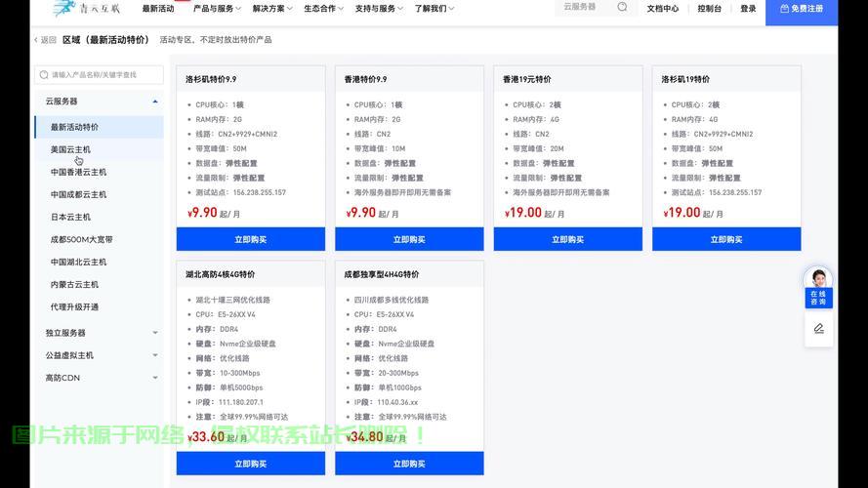Buy the 洛杉矶19特价 plan

(726, 239)
